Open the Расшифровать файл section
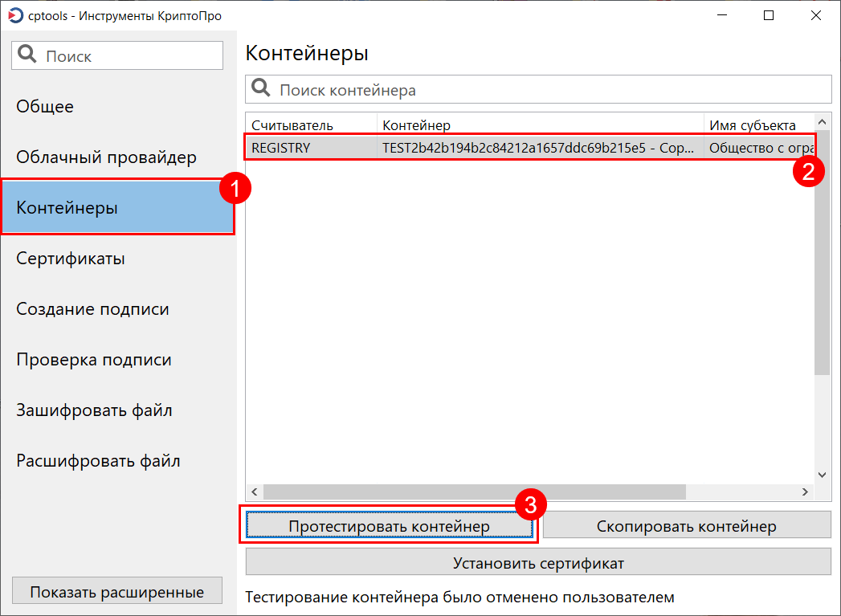 pyautogui.click(x=98, y=461)
